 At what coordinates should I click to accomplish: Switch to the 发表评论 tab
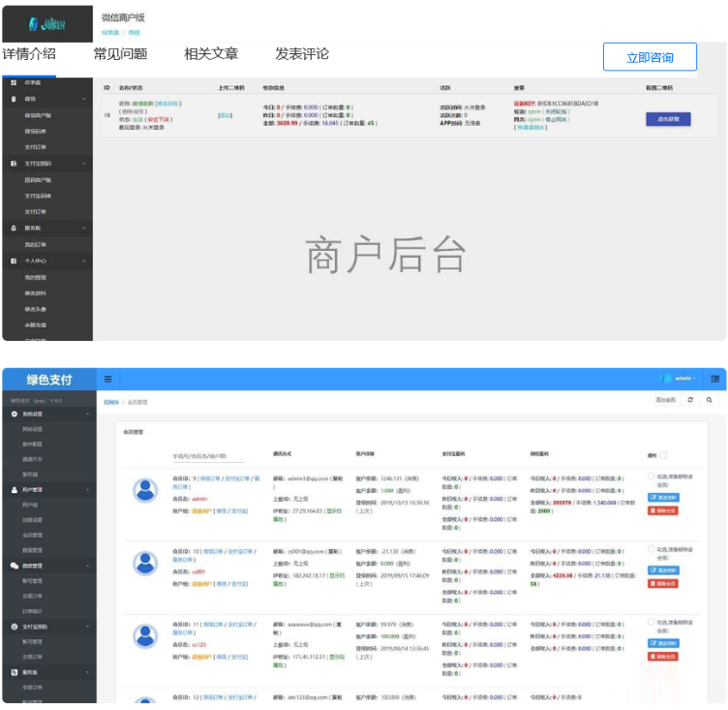coord(302,54)
